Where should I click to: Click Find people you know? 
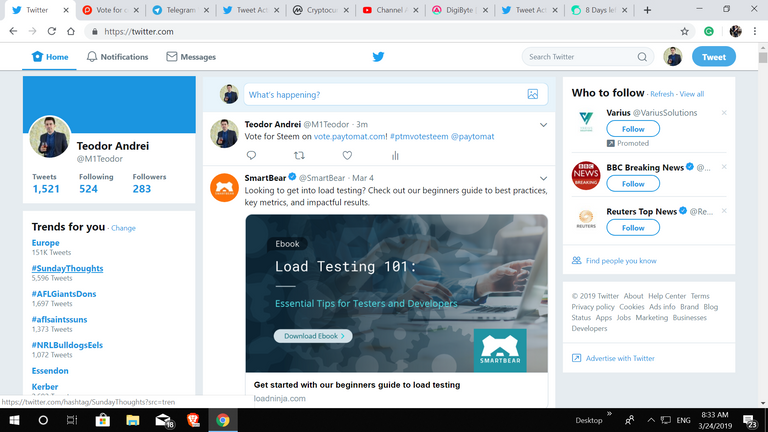(x=621, y=261)
